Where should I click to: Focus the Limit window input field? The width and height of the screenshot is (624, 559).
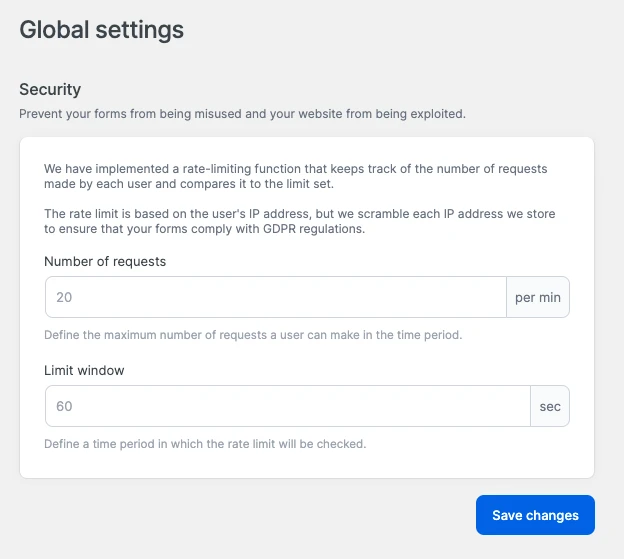287,406
